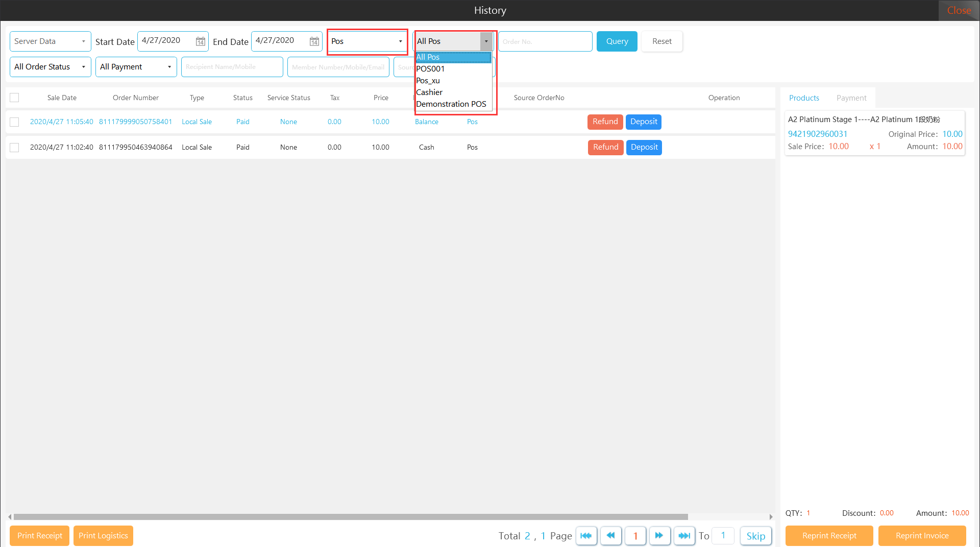
Task: Go to next page of results
Action: click(659, 536)
